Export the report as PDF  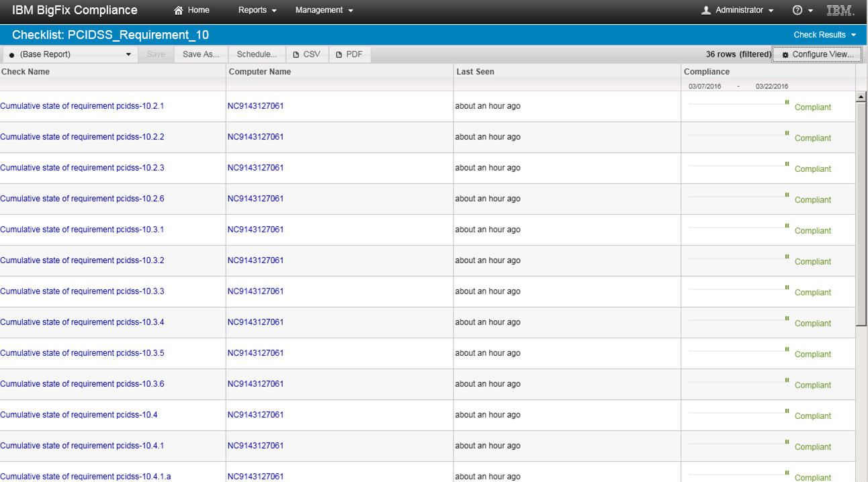[349, 54]
